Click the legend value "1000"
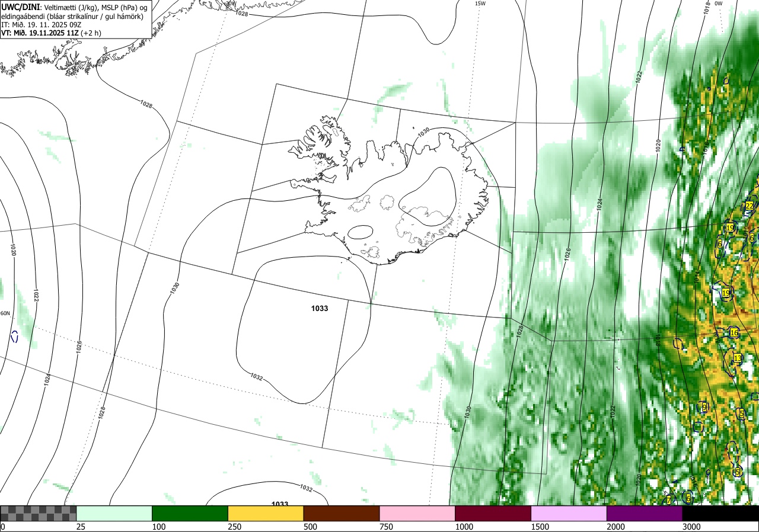Viewport: 759px width, 532px height. click(464, 527)
